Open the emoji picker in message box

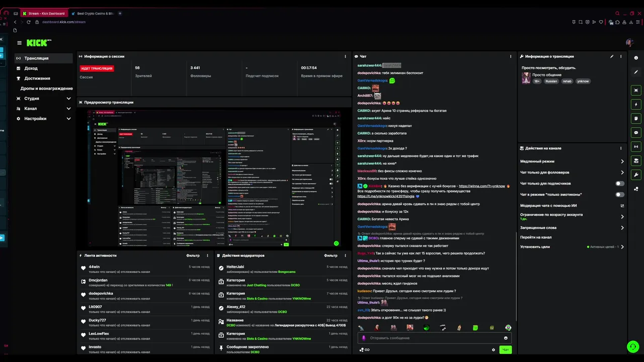point(506,338)
